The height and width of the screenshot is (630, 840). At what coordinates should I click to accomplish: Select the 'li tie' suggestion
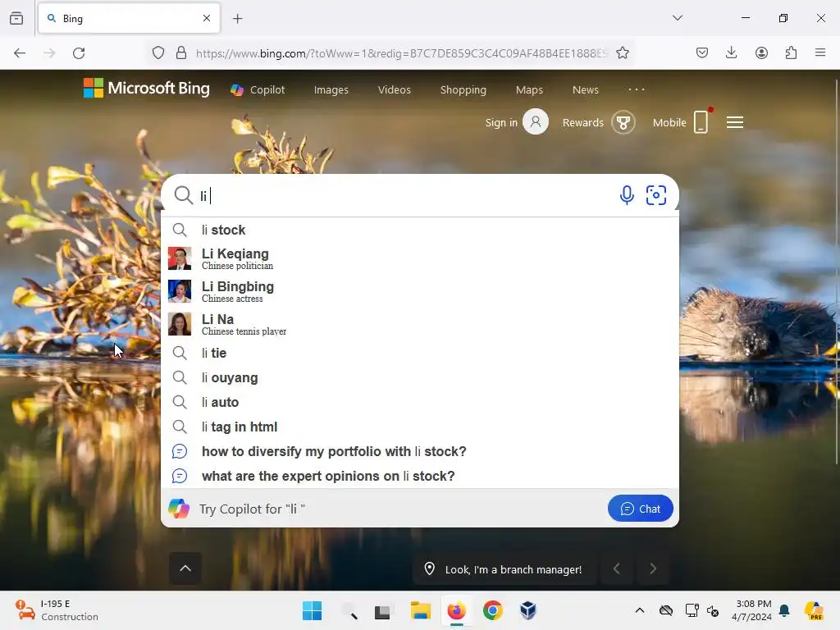(419, 353)
